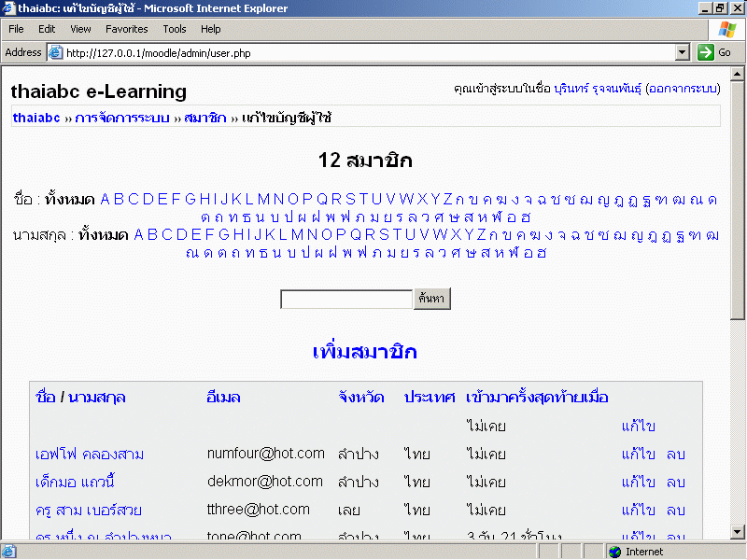This screenshot has height=560, width=747.
Task: Go to thaiabc breadcrumb link
Action: point(36,118)
